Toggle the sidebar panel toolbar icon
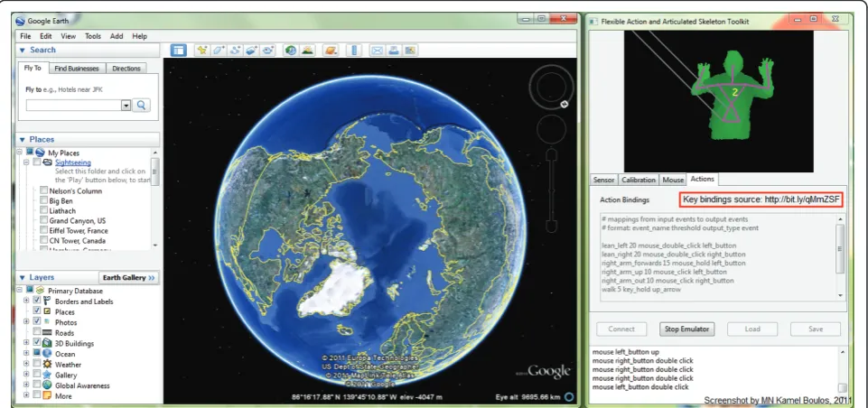The width and height of the screenshot is (868, 408). (178, 51)
